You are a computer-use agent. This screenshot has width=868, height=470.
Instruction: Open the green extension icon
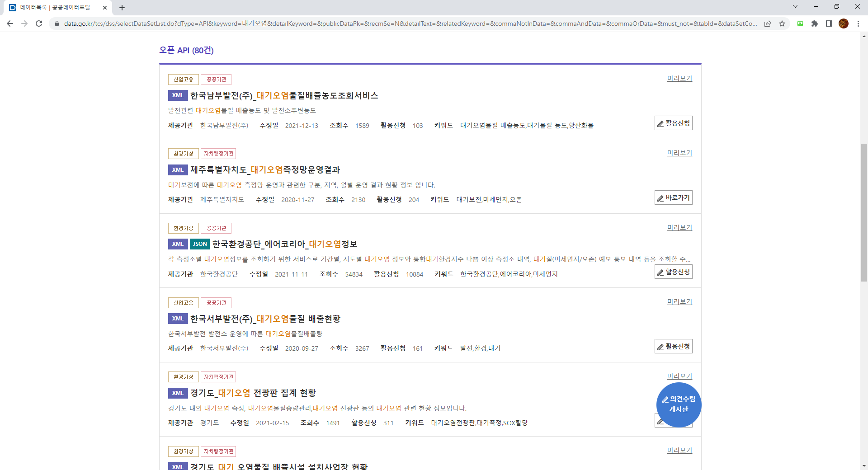(x=800, y=23)
